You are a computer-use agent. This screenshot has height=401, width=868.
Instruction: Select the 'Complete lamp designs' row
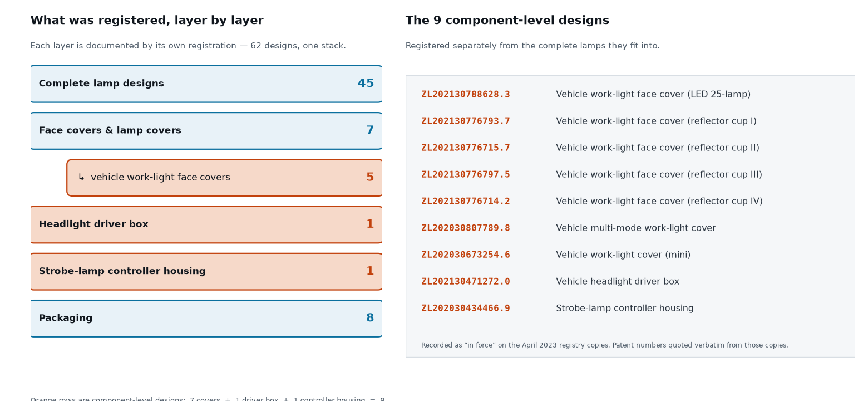(206, 84)
